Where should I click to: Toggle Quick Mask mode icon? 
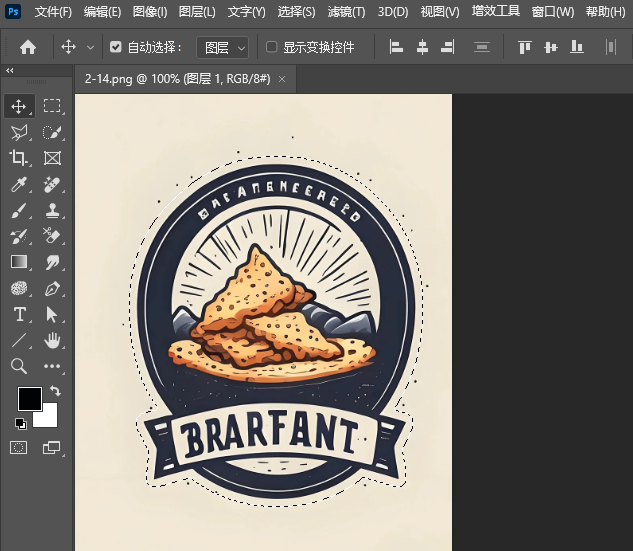tap(19, 447)
